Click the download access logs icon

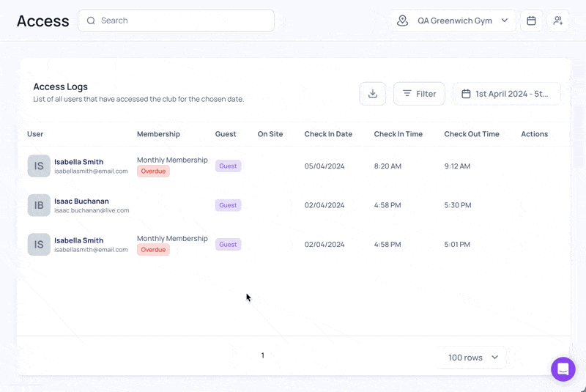373,94
